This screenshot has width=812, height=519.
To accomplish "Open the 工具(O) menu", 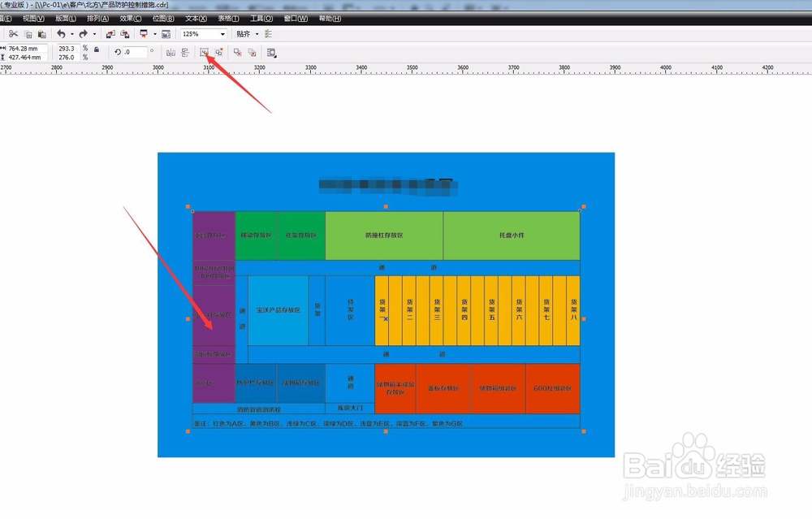I will pyautogui.click(x=261, y=18).
